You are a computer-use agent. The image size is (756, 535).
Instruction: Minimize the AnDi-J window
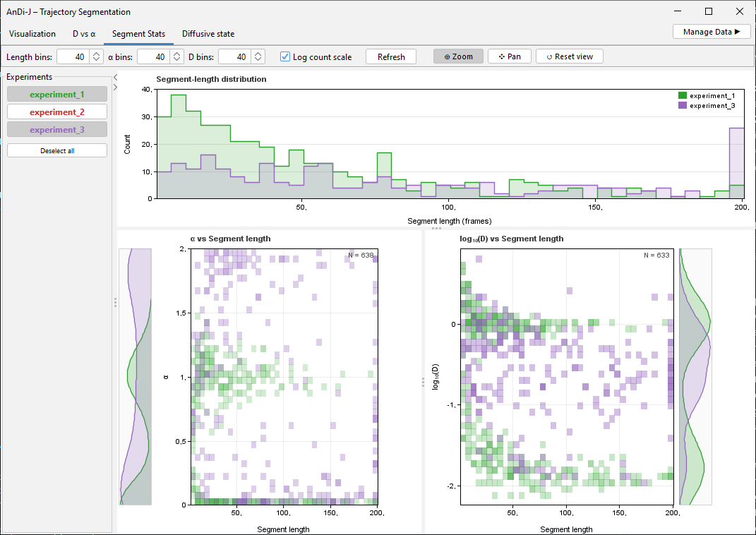point(678,11)
